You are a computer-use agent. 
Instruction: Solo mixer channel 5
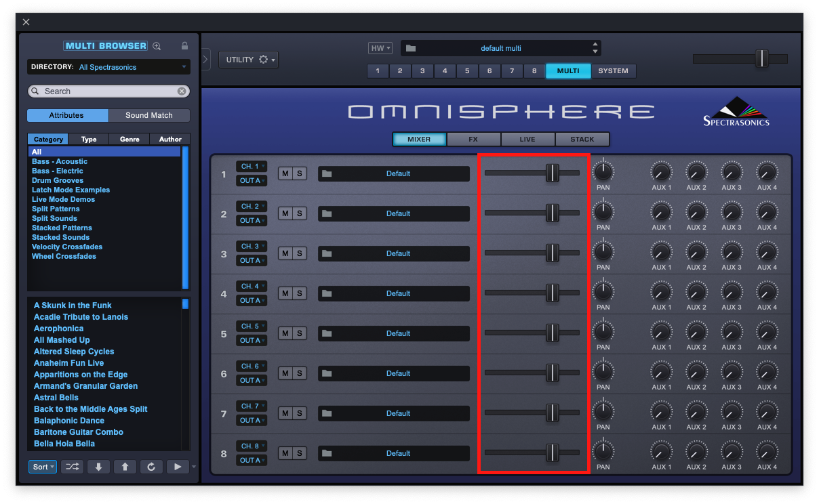[x=300, y=333]
